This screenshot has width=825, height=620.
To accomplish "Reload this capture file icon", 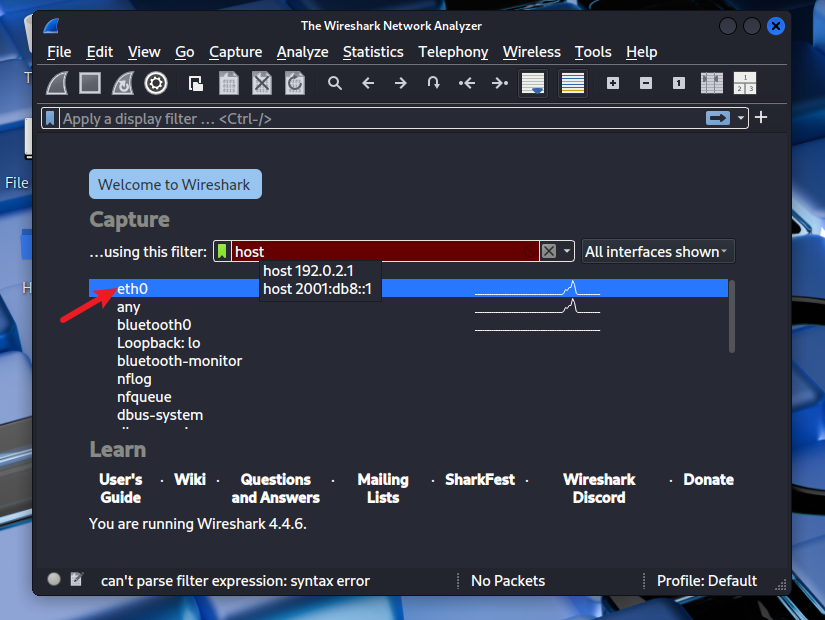I will (295, 83).
